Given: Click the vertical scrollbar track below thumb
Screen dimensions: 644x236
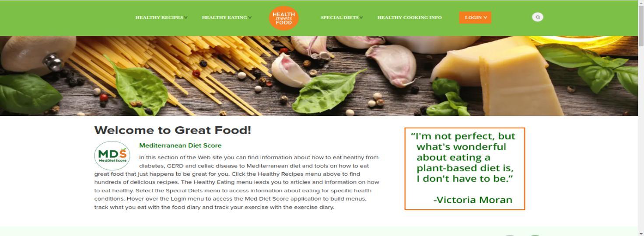Looking at the screenshot, I should click(641, 138).
